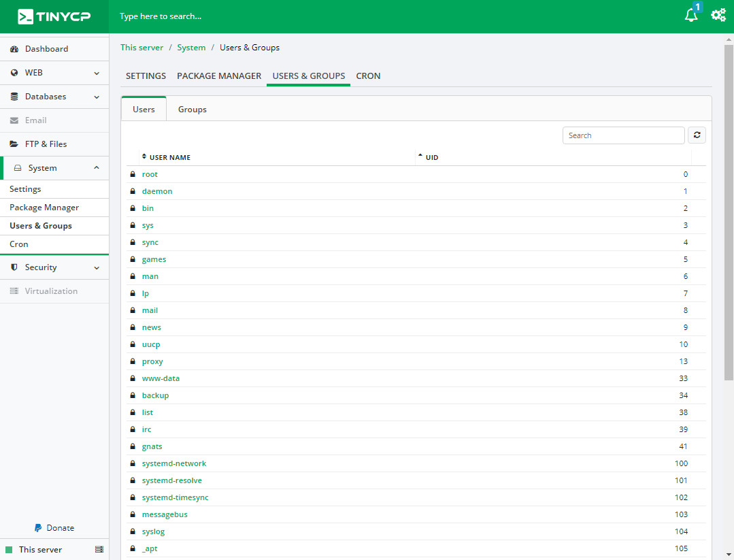
Task: Click the lock icon next to daemon
Action: (133, 191)
